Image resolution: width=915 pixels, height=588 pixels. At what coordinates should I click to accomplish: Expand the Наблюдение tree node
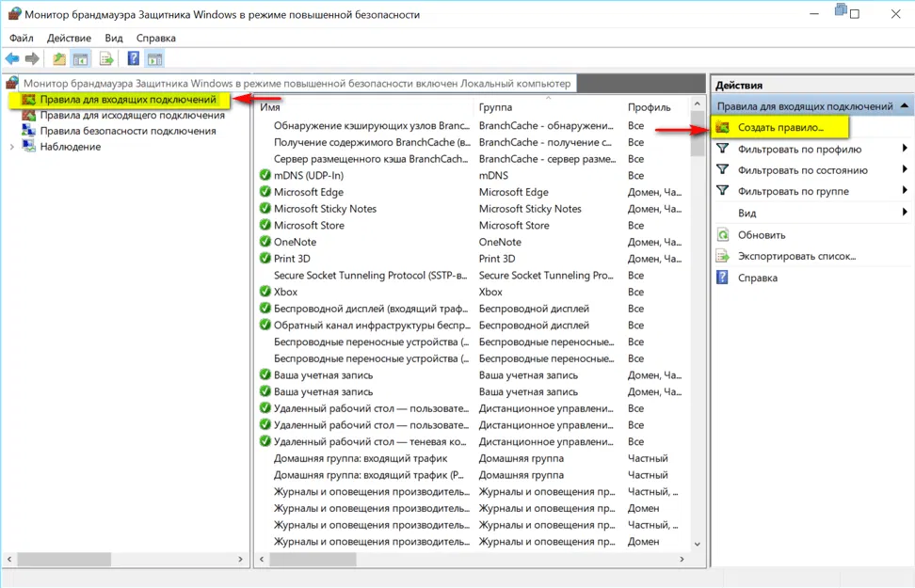coord(11,147)
